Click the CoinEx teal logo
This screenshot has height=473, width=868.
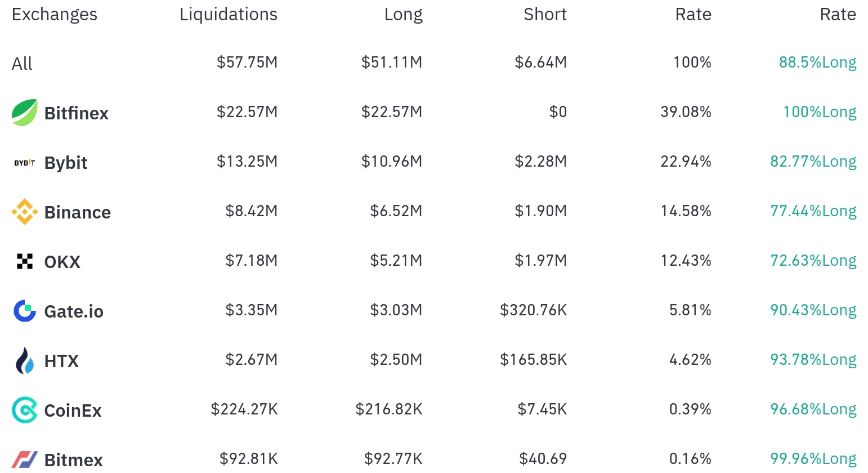pos(25,410)
